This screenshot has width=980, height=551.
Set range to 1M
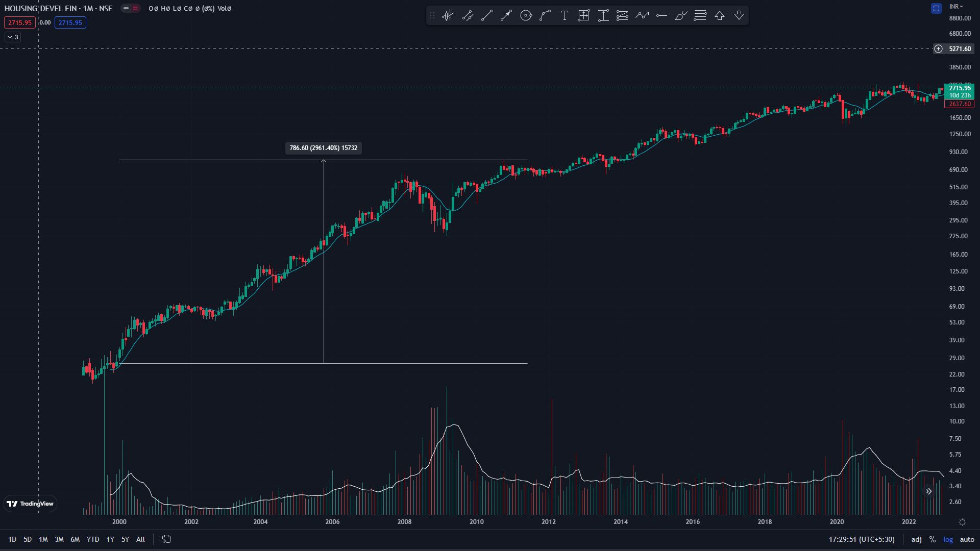43,539
